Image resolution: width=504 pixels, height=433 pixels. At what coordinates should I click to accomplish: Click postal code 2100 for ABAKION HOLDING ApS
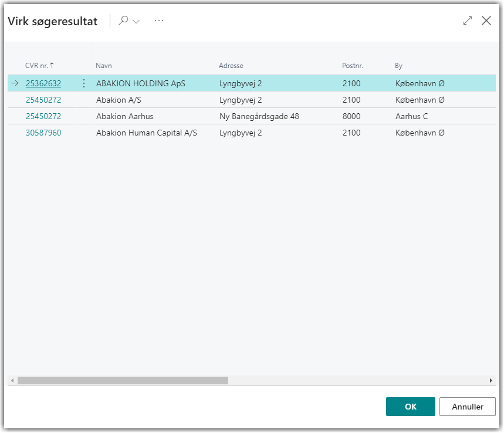(351, 83)
